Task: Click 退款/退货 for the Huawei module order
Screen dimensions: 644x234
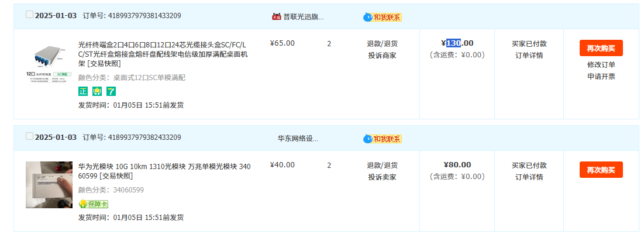Action: point(382,165)
